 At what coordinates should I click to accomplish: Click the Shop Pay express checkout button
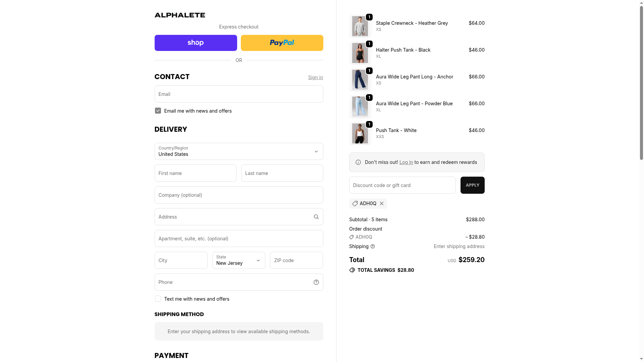(196, 43)
